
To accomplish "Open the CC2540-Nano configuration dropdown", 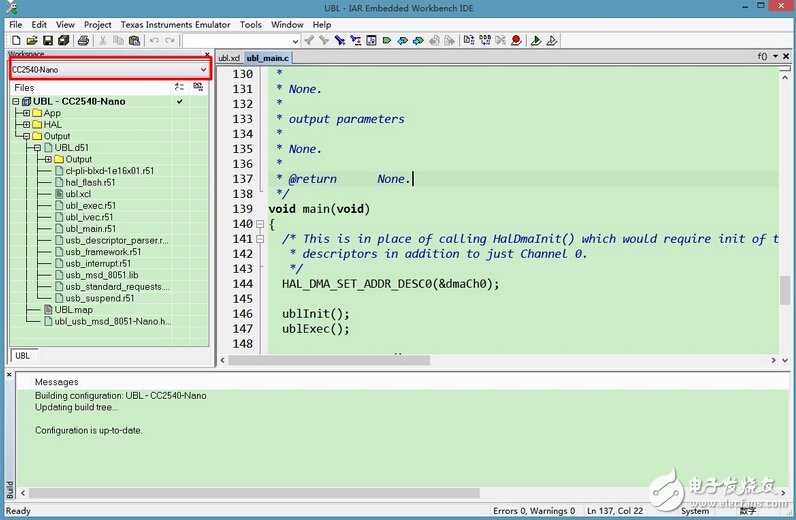I will click(x=203, y=70).
